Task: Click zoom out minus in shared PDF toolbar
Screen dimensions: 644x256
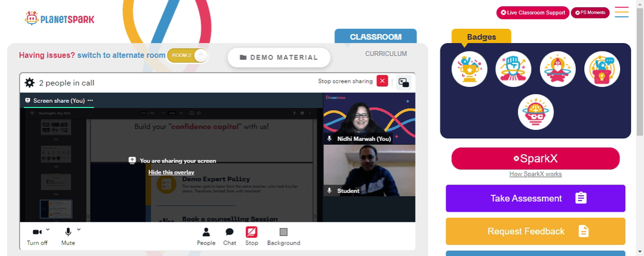Action: coord(163,113)
